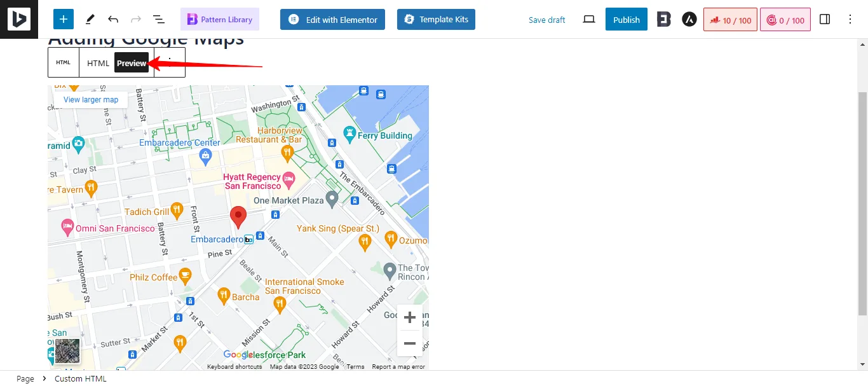
Task: Switch to the HTML tab in block toolbar
Action: click(98, 63)
